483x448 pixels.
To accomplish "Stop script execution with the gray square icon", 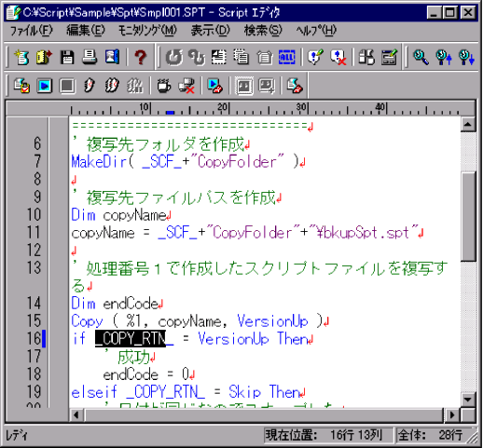I will point(67,86).
